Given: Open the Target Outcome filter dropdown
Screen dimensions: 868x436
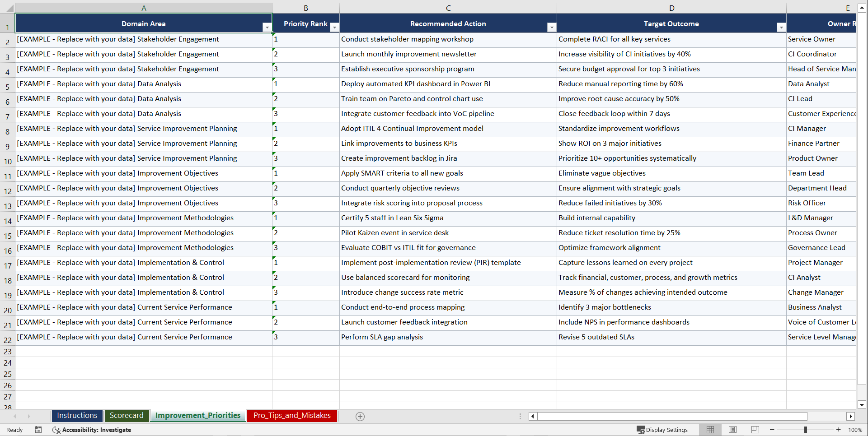Looking at the screenshot, I should pyautogui.click(x=782, y=27).
